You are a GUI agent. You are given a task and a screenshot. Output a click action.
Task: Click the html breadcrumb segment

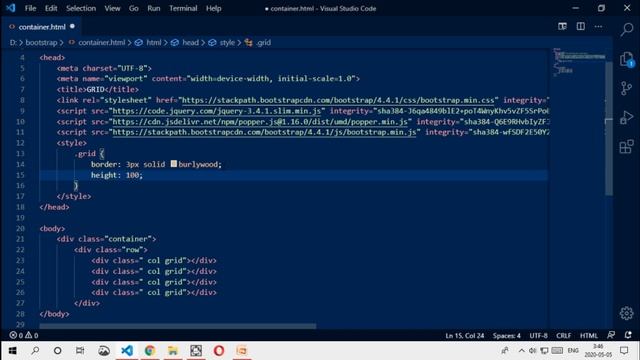[153, 42]
